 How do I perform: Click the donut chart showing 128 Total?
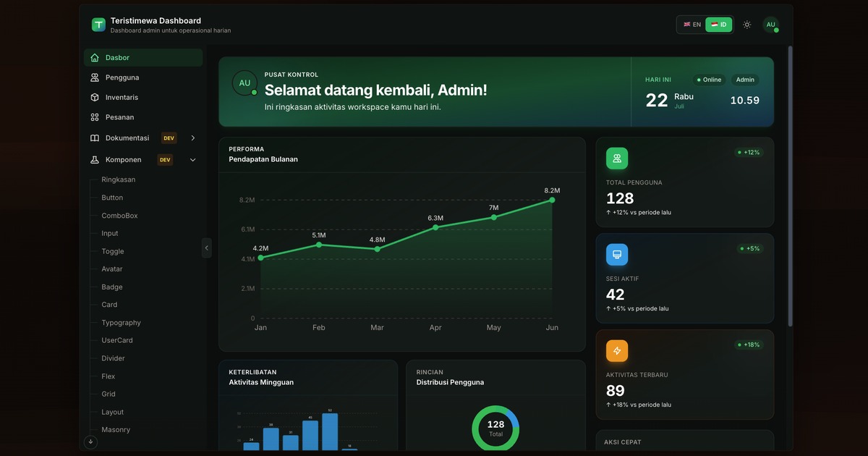tap(495, 428)
